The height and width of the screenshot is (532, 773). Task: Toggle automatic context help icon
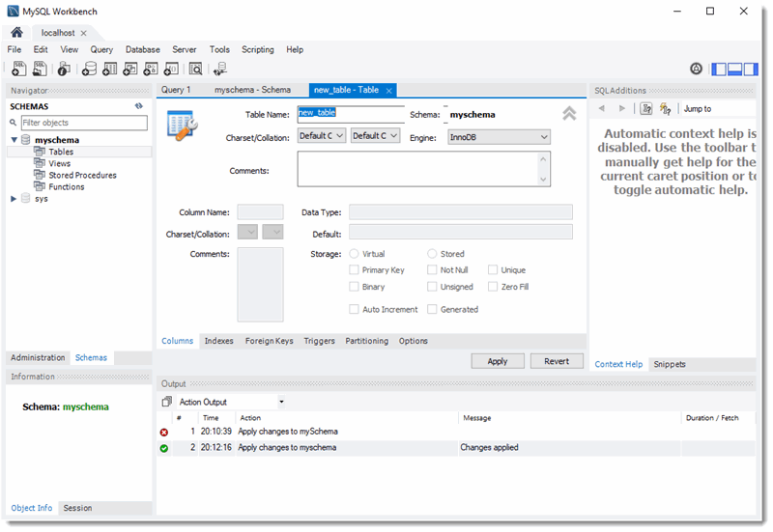666,108
